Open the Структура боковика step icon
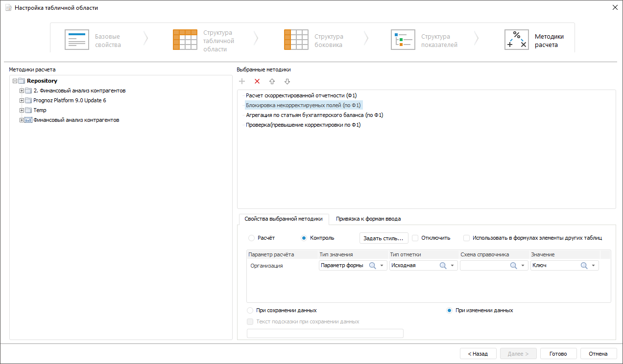The width and height of the screenshot is (623, 364). coord(296,40)
